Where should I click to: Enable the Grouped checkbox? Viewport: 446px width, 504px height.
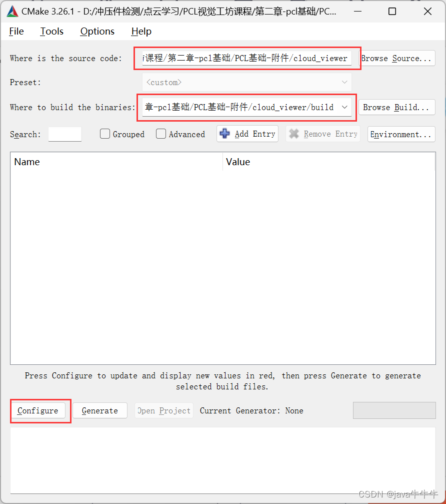tap(105, 134)
